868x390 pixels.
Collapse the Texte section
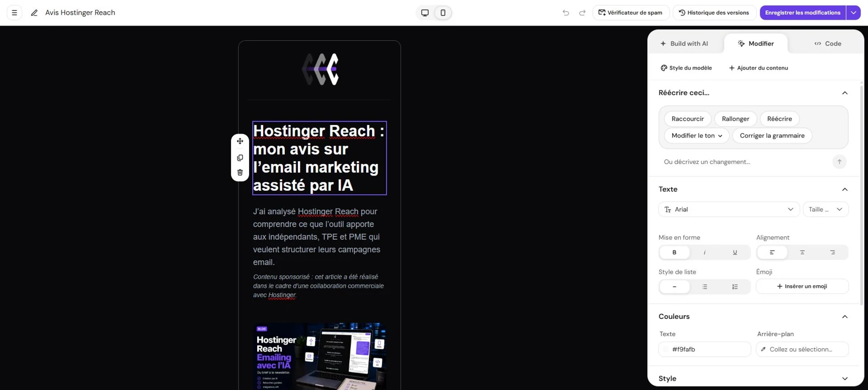pyautogui.click(x=845, y=190)
